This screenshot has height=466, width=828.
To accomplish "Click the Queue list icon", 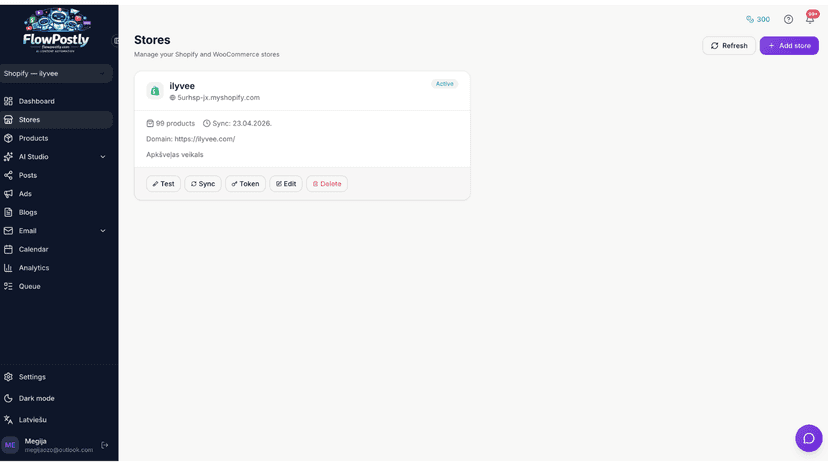I will pyautogui.click(x=8, y=286).
